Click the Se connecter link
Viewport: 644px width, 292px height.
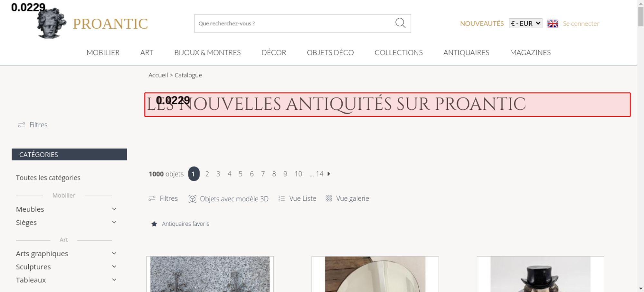point(581,23)
